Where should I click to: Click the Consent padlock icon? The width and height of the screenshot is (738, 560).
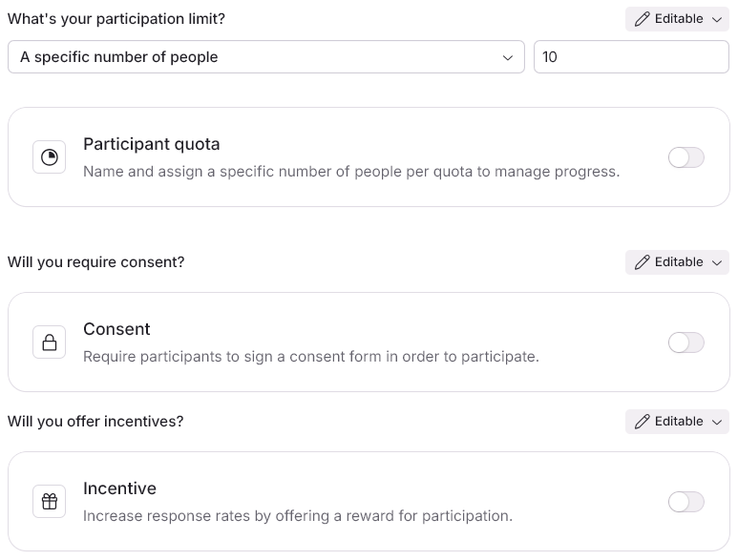point(50,342)
